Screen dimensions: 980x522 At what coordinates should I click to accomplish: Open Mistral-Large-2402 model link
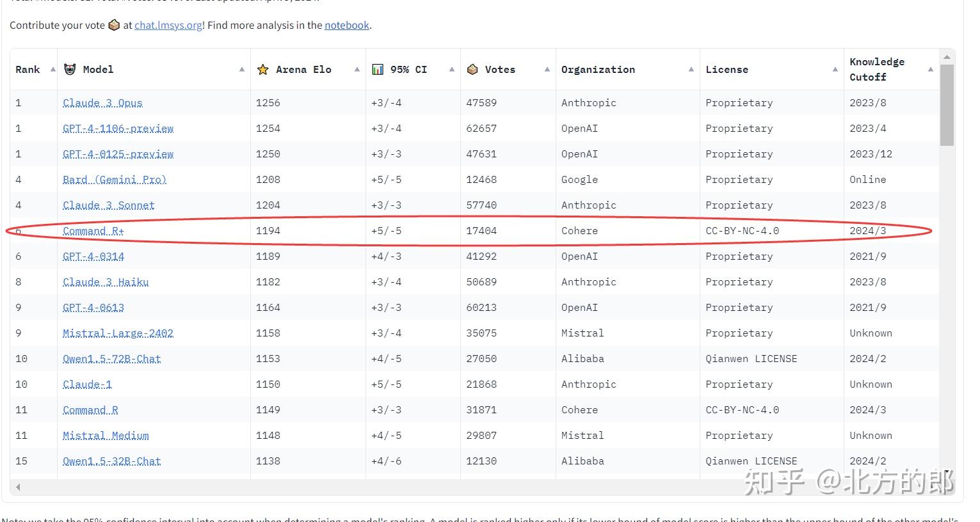point(118,333)
